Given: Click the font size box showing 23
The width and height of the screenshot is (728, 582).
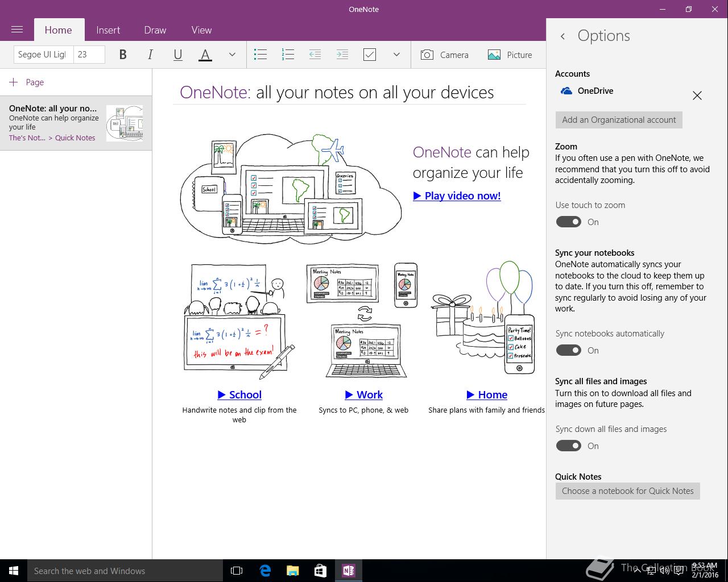Looking at the screenshot, I should (89, 55).
